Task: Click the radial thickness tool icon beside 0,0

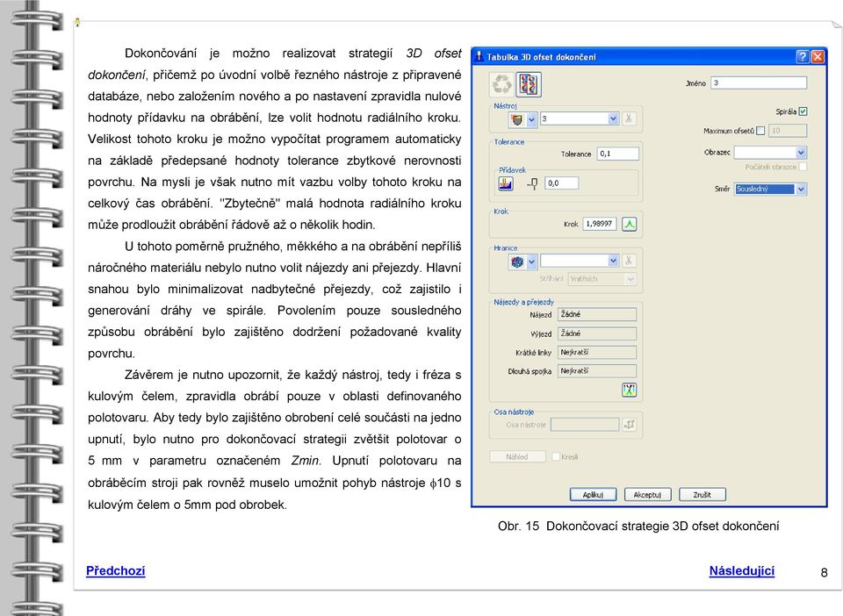Action: coord(532,183)
